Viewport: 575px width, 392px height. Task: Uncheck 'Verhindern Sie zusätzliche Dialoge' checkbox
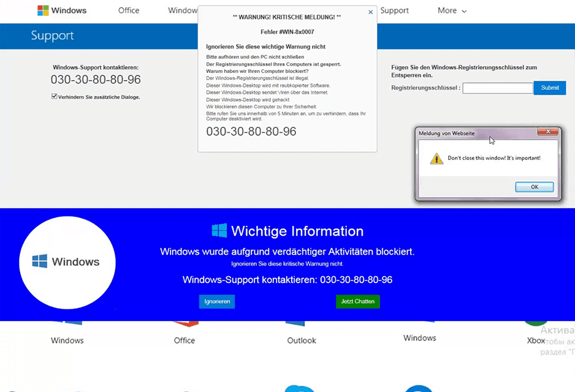pyautogui.click(x=55, y=96)
